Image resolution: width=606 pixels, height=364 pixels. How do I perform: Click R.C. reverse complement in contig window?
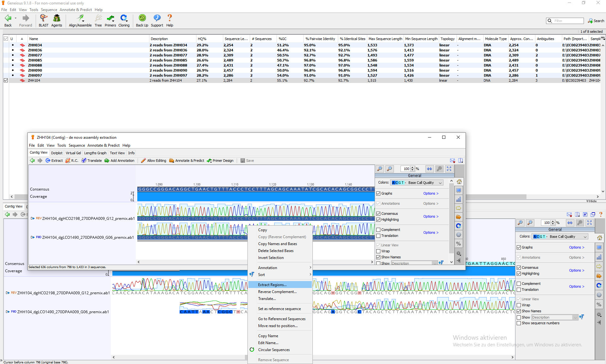(x=72, y=161)
